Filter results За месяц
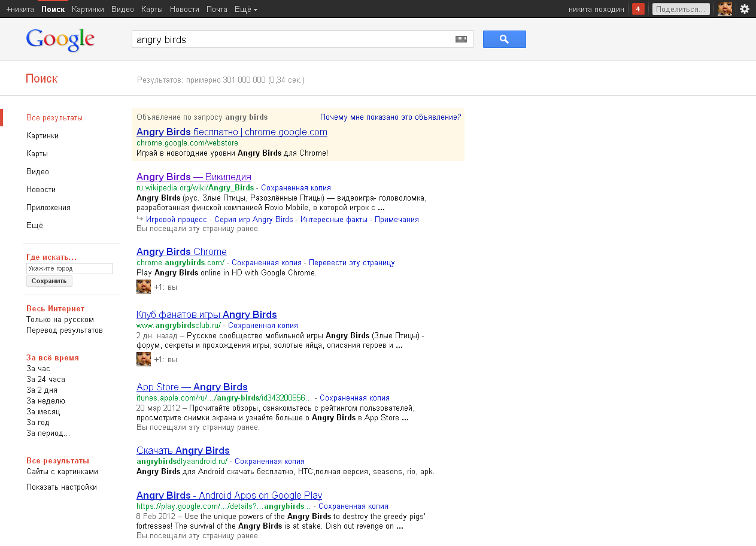Image resolution: width=756 pixels, height=546 pixels. point(43,412)
